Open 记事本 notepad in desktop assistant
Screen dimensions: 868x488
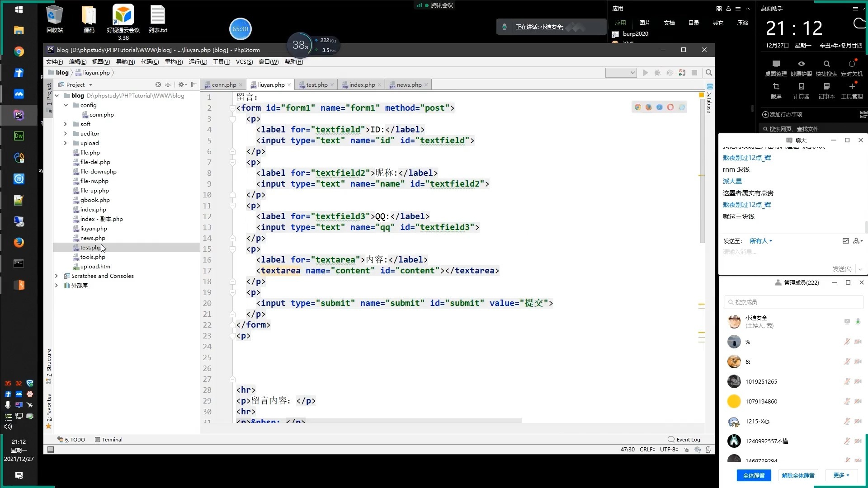click(x=826, y=90)
